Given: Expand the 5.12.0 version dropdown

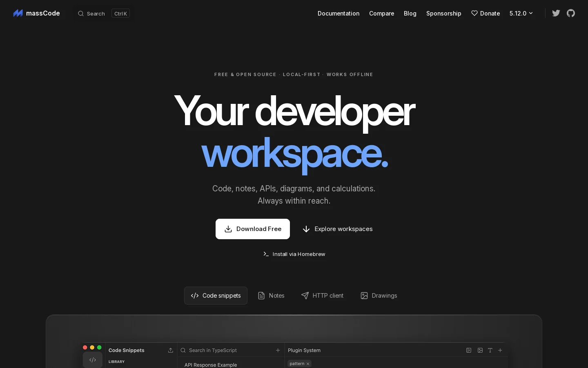Looking at the screenshot, I should (x=521, y=13).
